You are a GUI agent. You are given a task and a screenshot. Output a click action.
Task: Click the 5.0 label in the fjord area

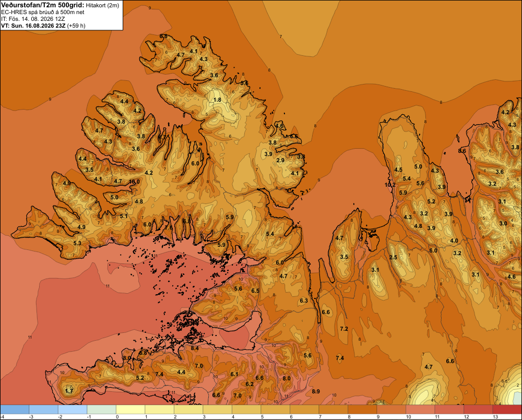(114, 197)
